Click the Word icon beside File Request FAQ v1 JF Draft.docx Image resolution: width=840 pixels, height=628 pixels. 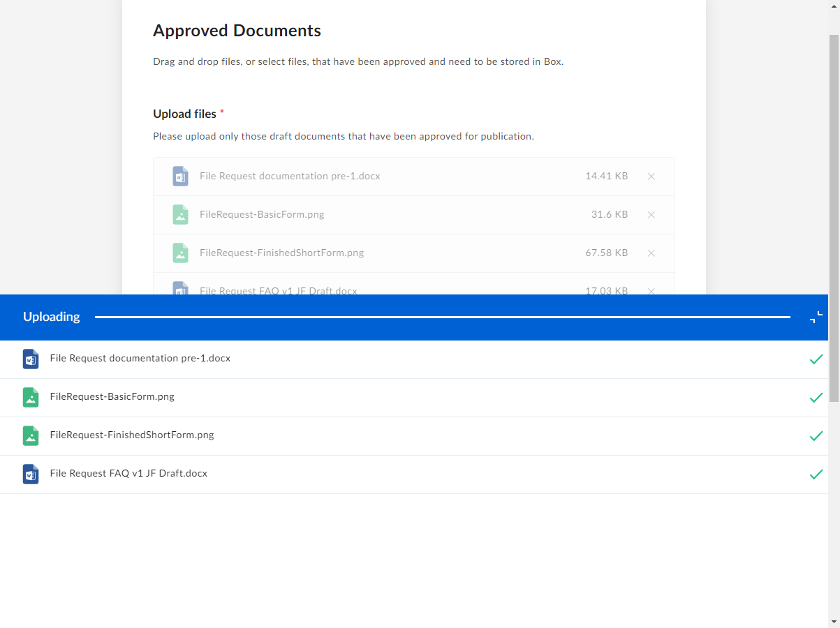[x=180, y=290]
